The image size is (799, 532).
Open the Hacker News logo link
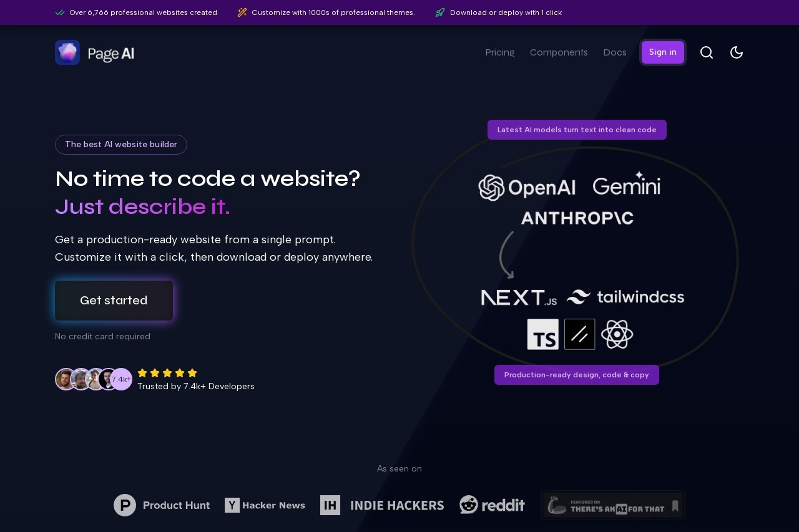pyautogui.click(x=265, y=505)
